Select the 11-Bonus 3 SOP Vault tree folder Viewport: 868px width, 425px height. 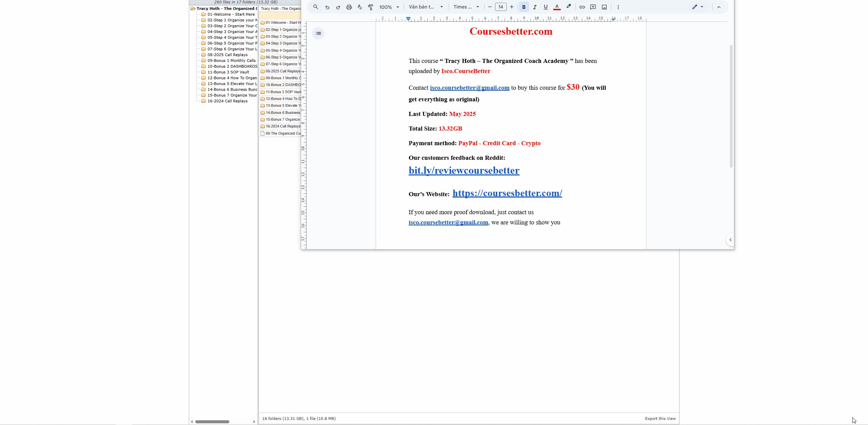(x=228, y=72)
